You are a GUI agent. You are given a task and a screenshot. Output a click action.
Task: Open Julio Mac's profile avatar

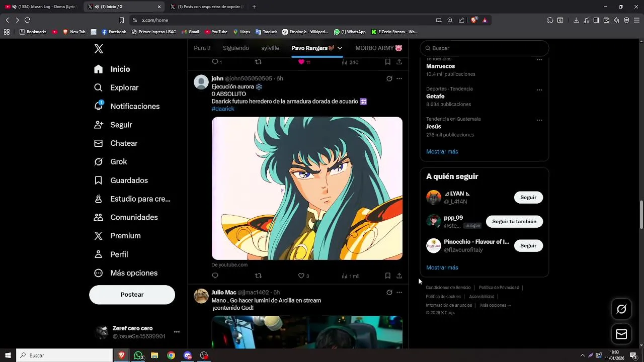coord(201,296)
